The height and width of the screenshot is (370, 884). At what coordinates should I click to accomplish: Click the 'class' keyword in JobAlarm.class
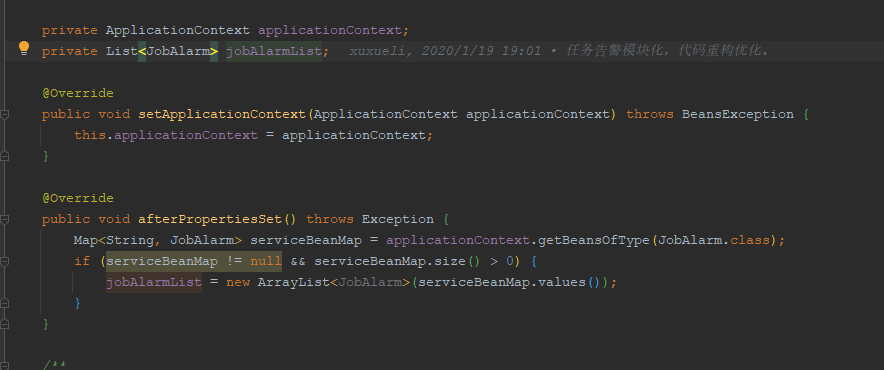pos(750,241)
